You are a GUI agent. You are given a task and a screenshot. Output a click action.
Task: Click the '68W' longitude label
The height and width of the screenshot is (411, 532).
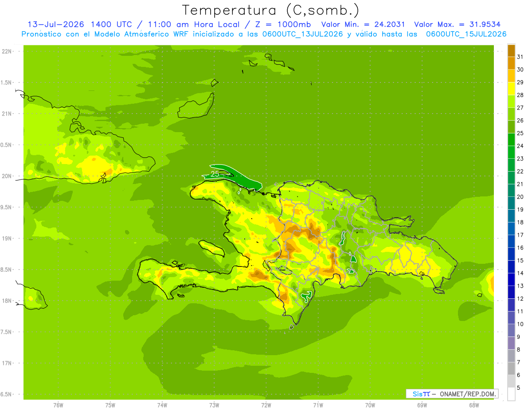tap(474, 405)
